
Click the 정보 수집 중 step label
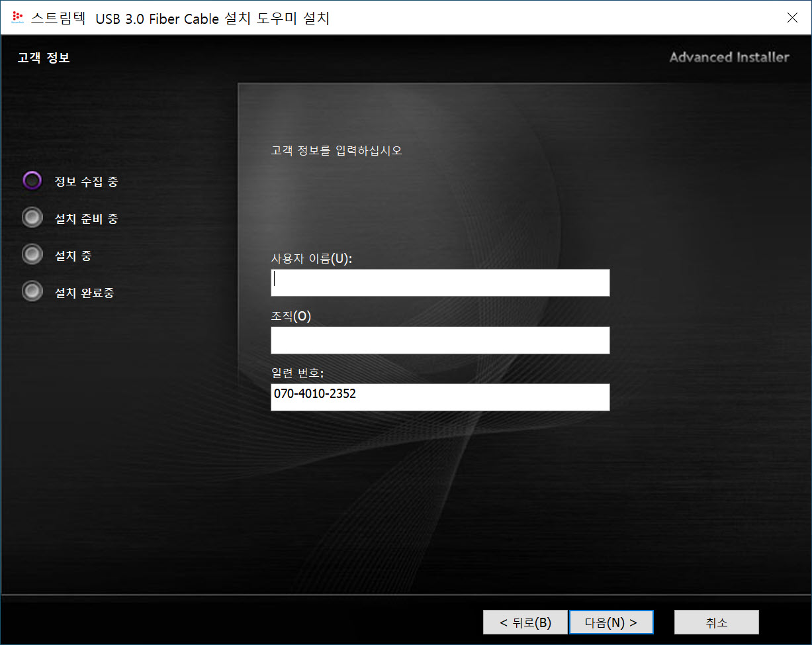[86, 181]
